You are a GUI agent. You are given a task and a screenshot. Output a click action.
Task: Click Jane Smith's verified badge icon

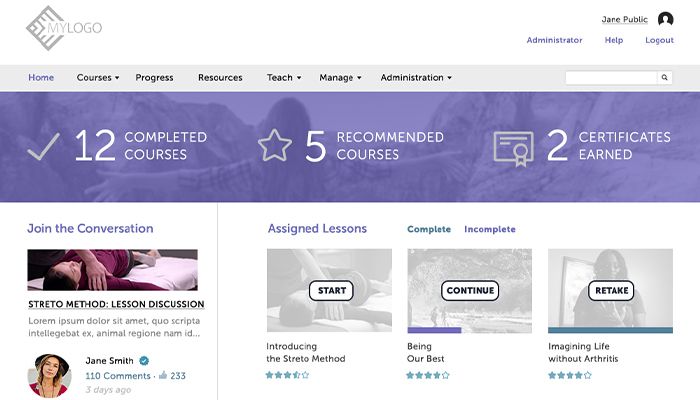coord(144,360)
